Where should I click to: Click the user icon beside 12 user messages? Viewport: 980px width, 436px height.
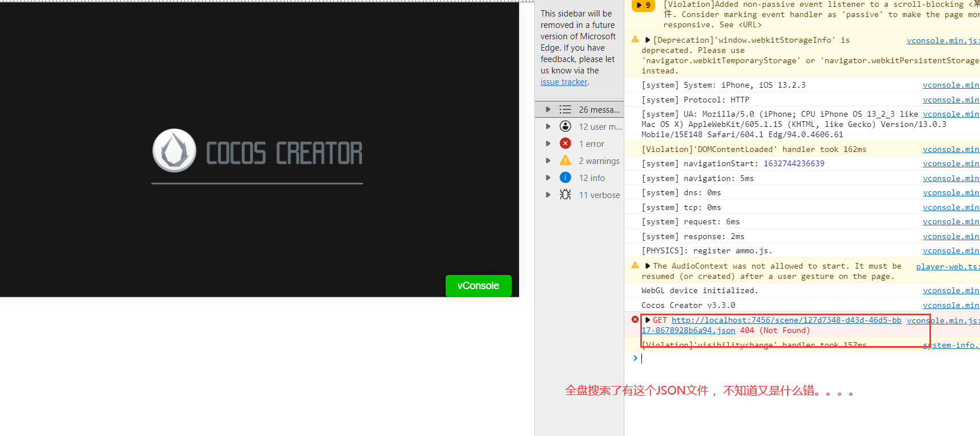point(565,126)
